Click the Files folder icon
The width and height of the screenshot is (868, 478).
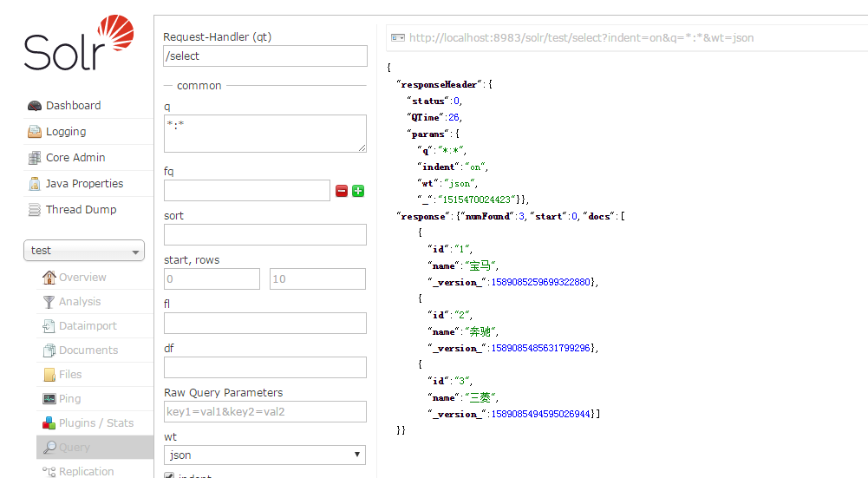coord(49,375)
